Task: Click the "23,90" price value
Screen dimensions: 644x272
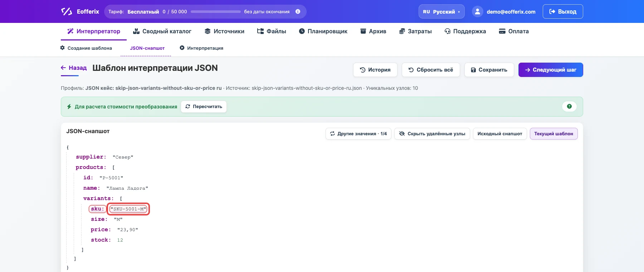Action: click(x=128, y=230)
